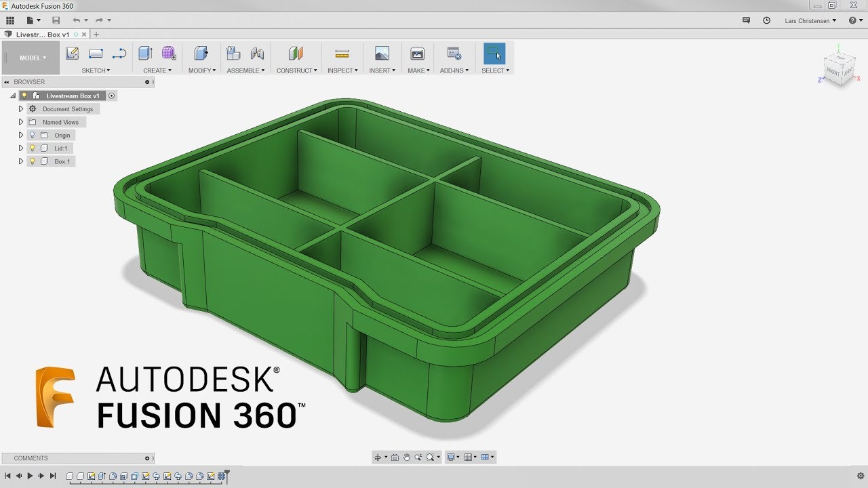Click the Construct plane icon

[296, 53]
